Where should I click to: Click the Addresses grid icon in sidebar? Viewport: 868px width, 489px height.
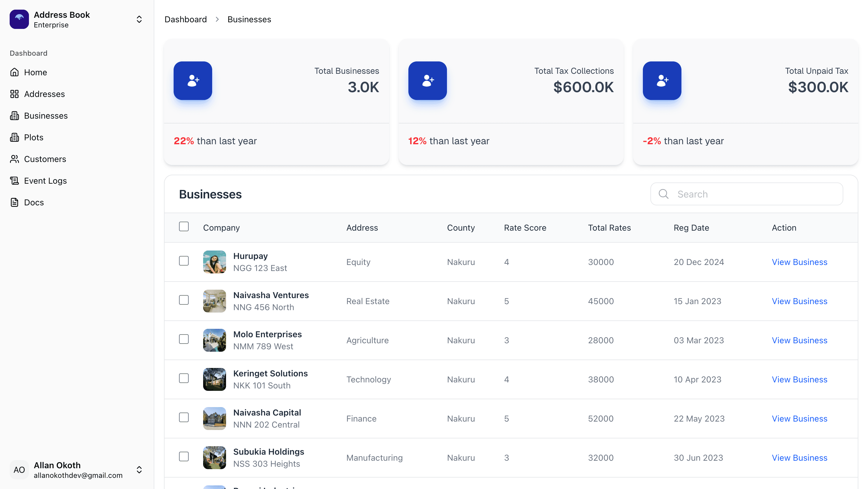click(x=14, y=94)
